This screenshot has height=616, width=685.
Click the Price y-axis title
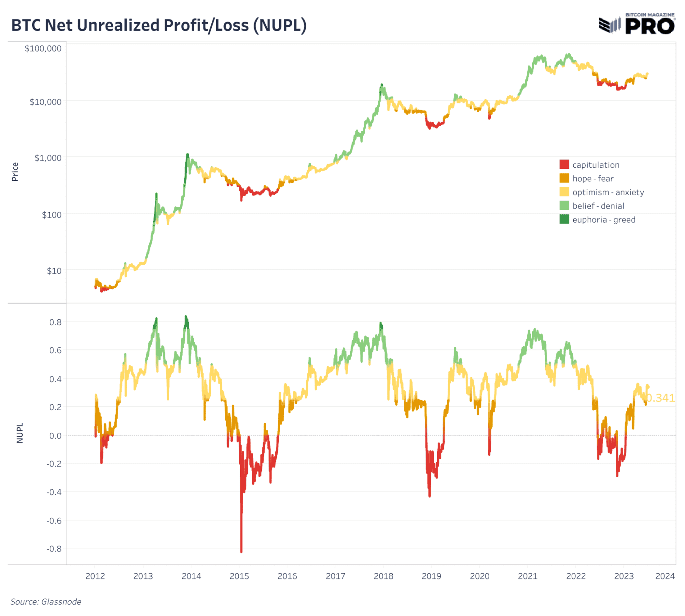pos(15,172)
